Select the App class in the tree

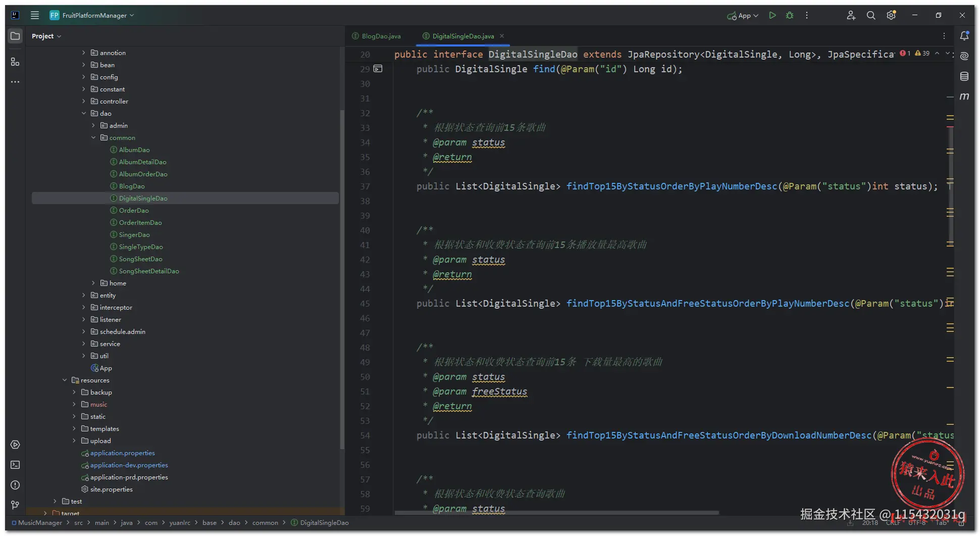(106, 368)
